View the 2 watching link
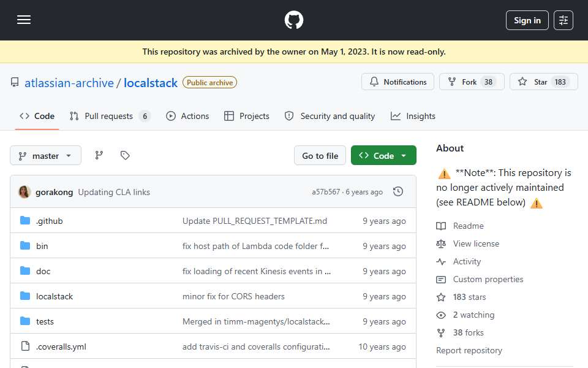The image size is (588, 368). [x=473, y=315]
